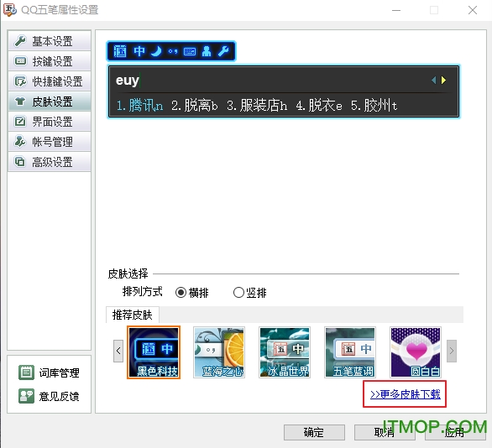Viewport: 492px width, 448px height.
Task: Click the 应用 button
Action: pos(455,432)
